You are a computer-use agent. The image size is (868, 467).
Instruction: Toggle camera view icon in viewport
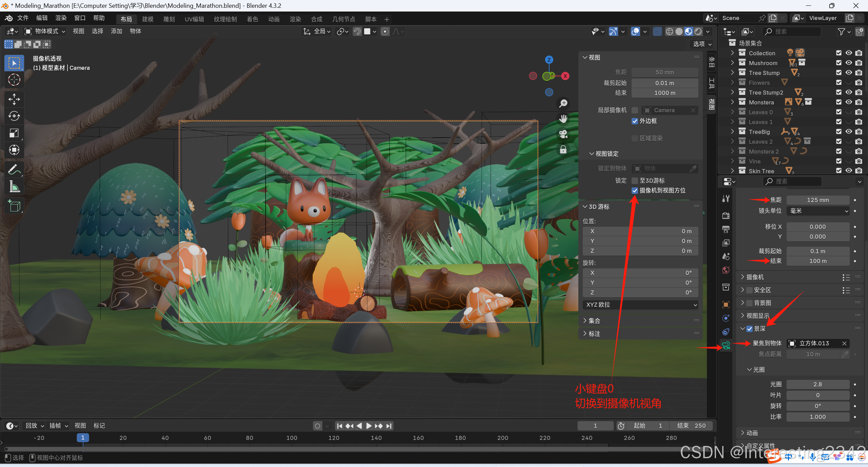coord(563,134)
